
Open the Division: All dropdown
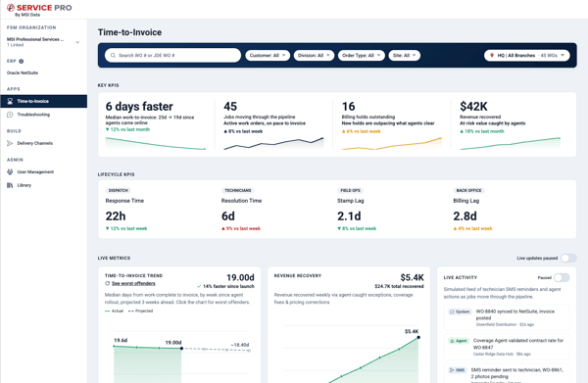coord(314,56)
